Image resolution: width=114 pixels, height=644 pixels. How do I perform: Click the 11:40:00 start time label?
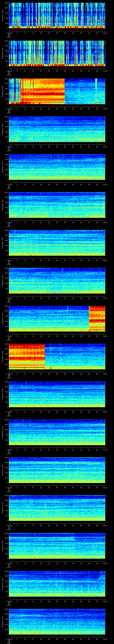pyautogui.click(x=9, y=450)
